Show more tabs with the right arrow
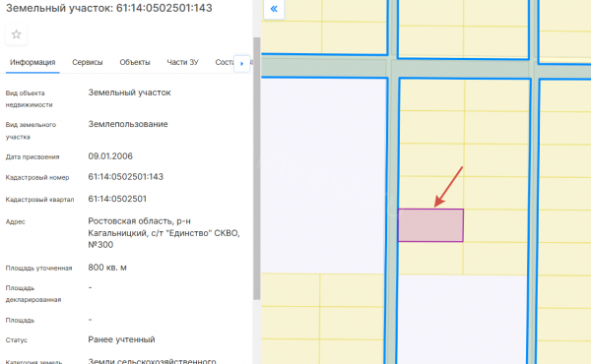 242,64
